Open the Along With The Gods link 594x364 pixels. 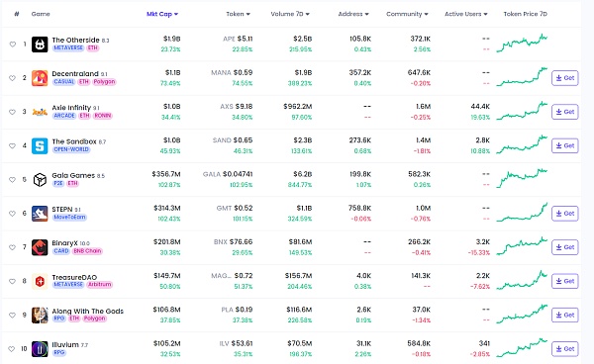click(87, 311)
